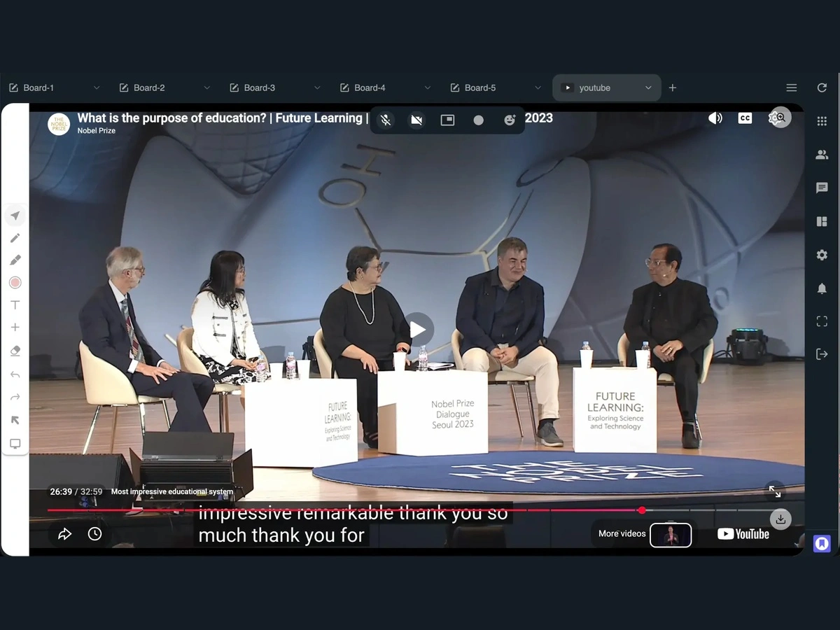Switch to the Board-1 tab
The height and width of the screenshot is (630, 840).
pos(38,87)
